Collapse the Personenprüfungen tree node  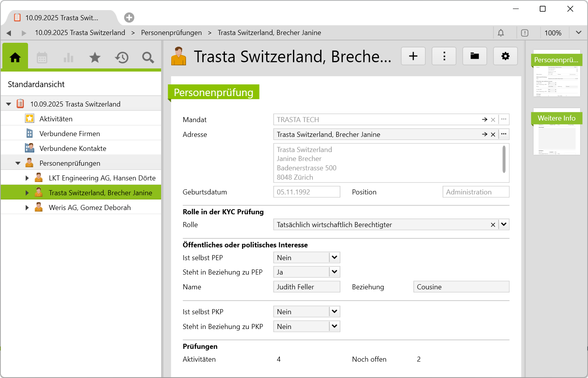click(18, 163)
